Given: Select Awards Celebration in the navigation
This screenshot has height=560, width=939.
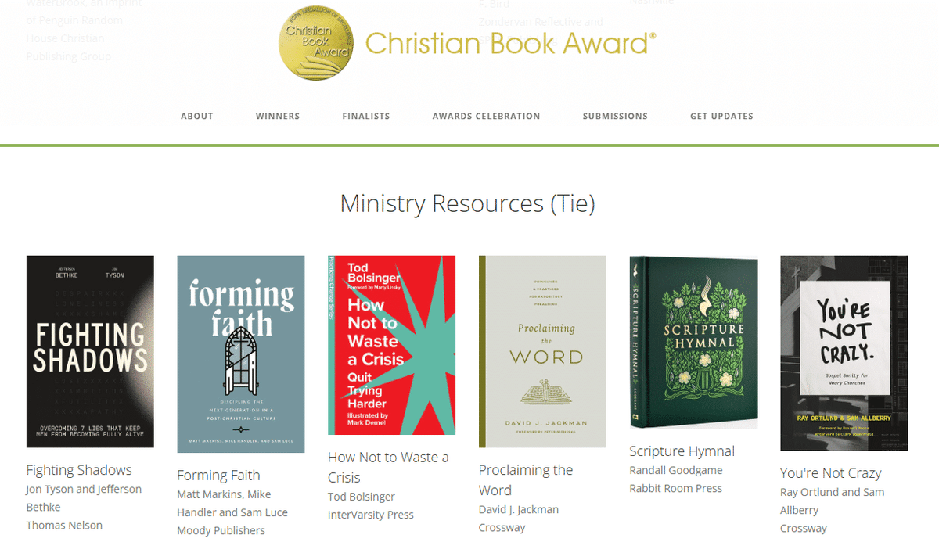Looking at the screenshot, I should pyautogui.click(x=487, y=116).
